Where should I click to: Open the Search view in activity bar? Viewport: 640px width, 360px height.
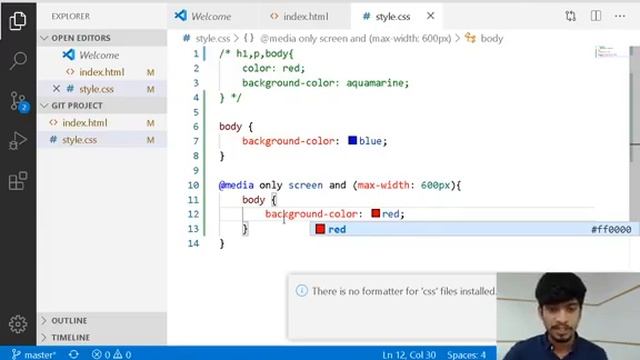(x=18, y=60)
